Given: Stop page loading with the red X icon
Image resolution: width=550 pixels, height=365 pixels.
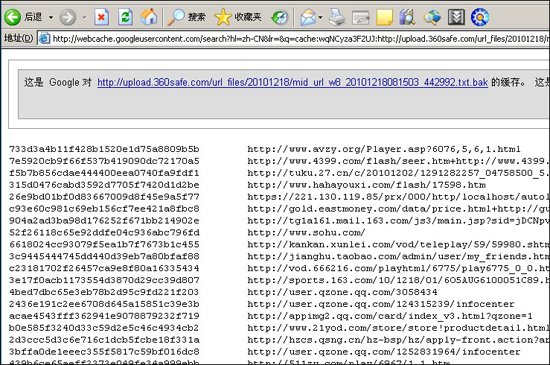Looking at the screenshot, I should 101,17.
